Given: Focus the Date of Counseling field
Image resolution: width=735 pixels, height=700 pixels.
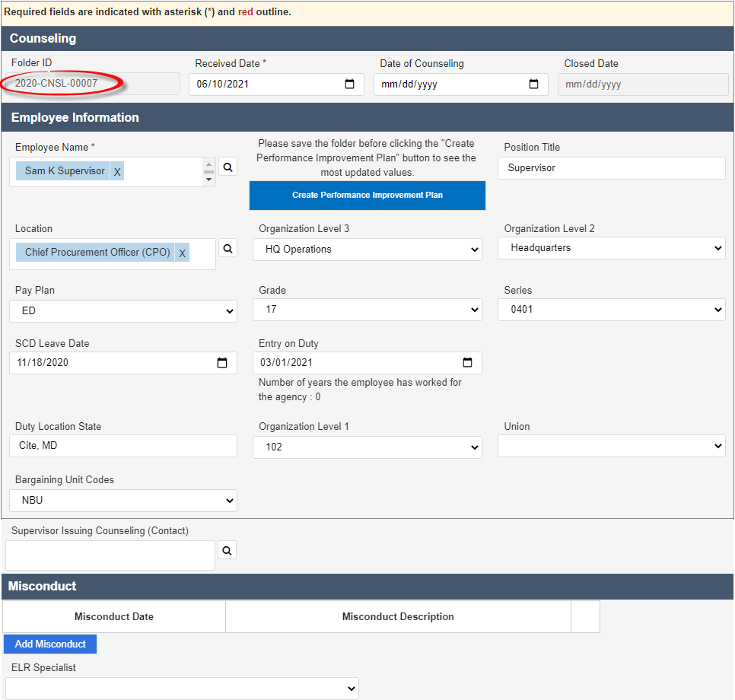Looking at the screenshot, I should point(461,84).
